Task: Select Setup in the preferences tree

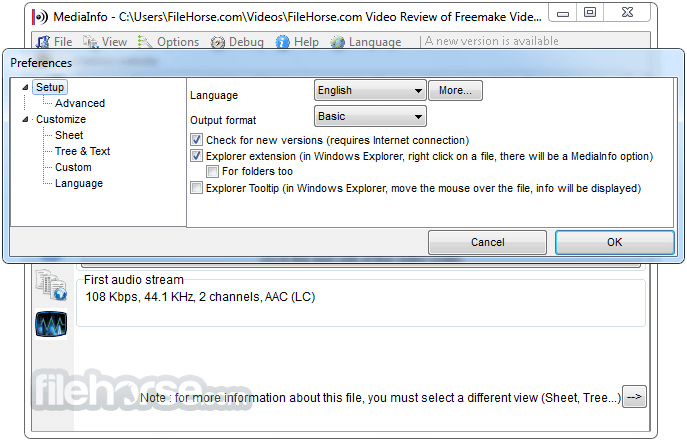Action: (50, 87)
